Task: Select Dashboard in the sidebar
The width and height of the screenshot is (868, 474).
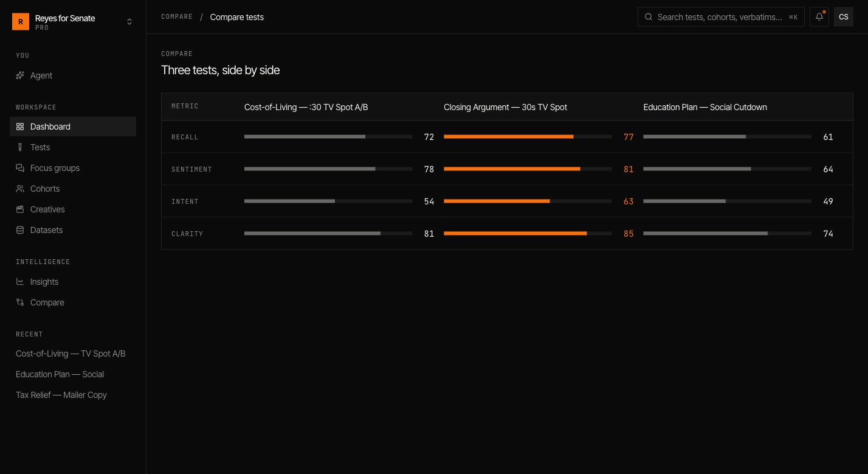Action: (x=73, y=127)
